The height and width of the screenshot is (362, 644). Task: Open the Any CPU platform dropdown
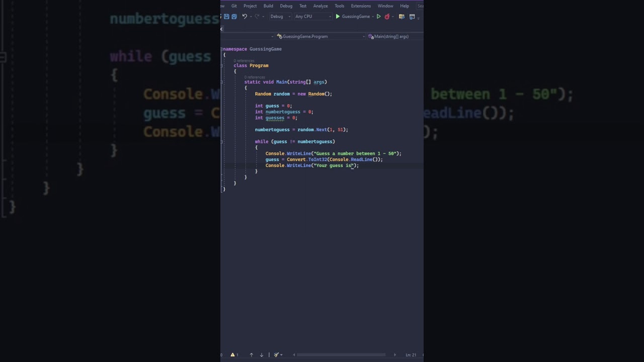point(312,17)
